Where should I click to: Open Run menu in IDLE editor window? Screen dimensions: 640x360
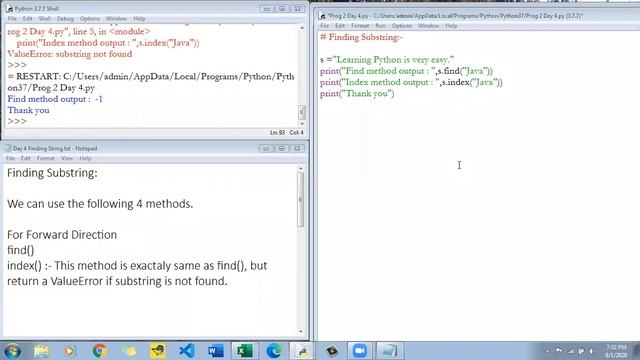[380, 26]
